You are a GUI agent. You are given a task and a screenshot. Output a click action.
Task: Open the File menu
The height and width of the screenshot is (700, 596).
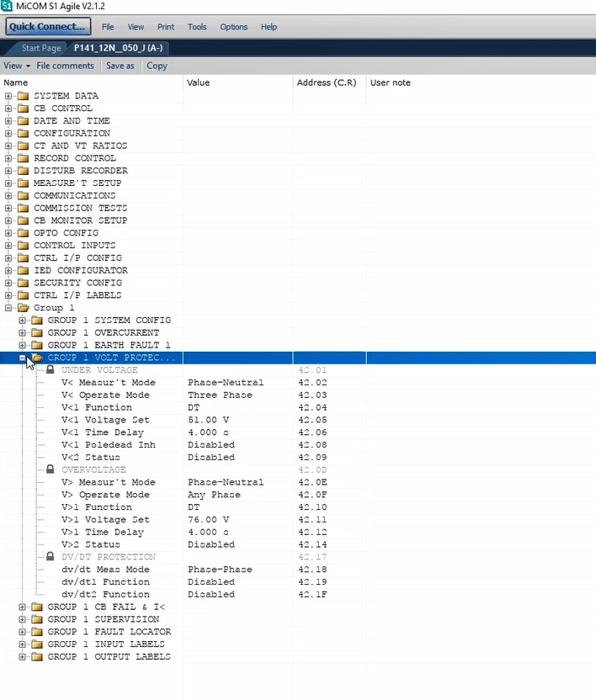pos(108,27)
